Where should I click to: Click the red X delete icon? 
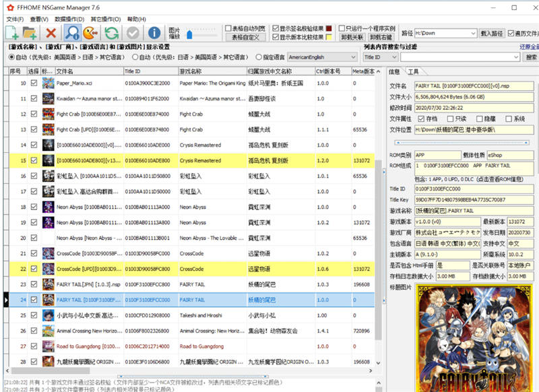(51, 33)
